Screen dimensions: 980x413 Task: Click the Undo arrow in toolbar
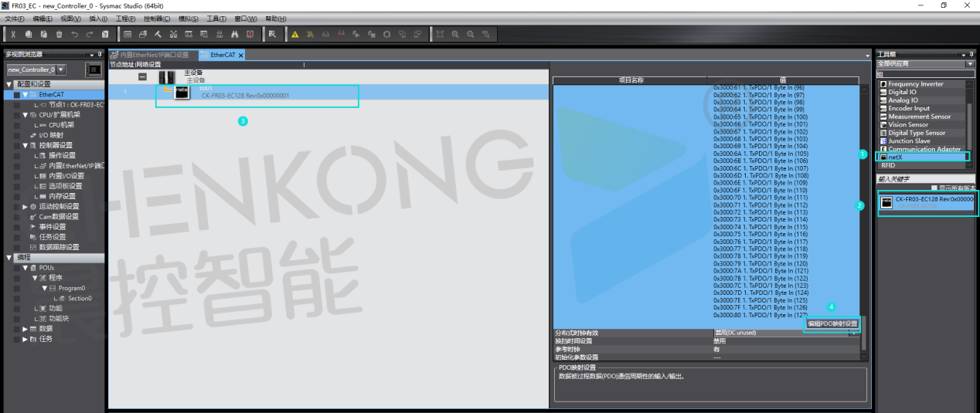coord(74,34)
